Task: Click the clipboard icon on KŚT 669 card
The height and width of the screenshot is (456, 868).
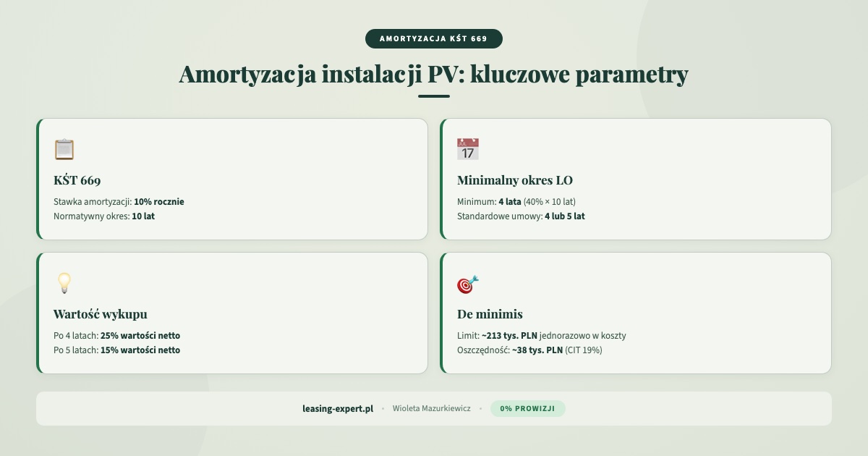Action: [x=64, y=148]
